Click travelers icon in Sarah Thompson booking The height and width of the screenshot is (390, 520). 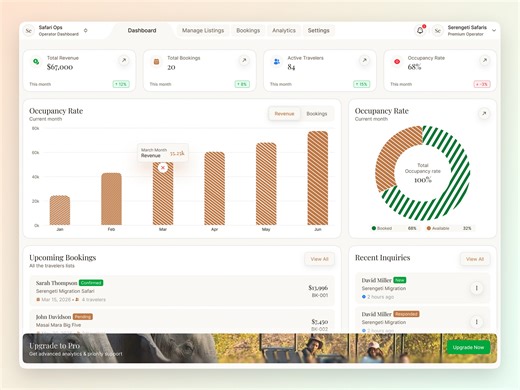77,300
